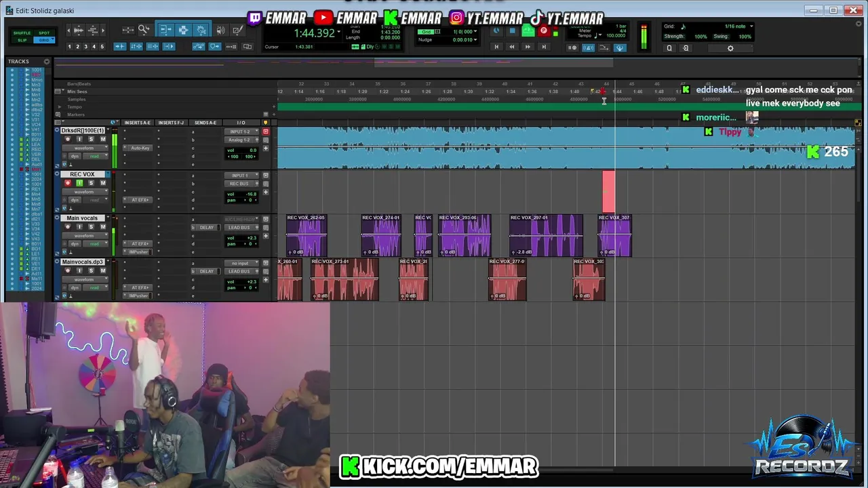Open INPUT 1 selector on REC VOX
The image size is (868, 488).
[x=240, y=176]
